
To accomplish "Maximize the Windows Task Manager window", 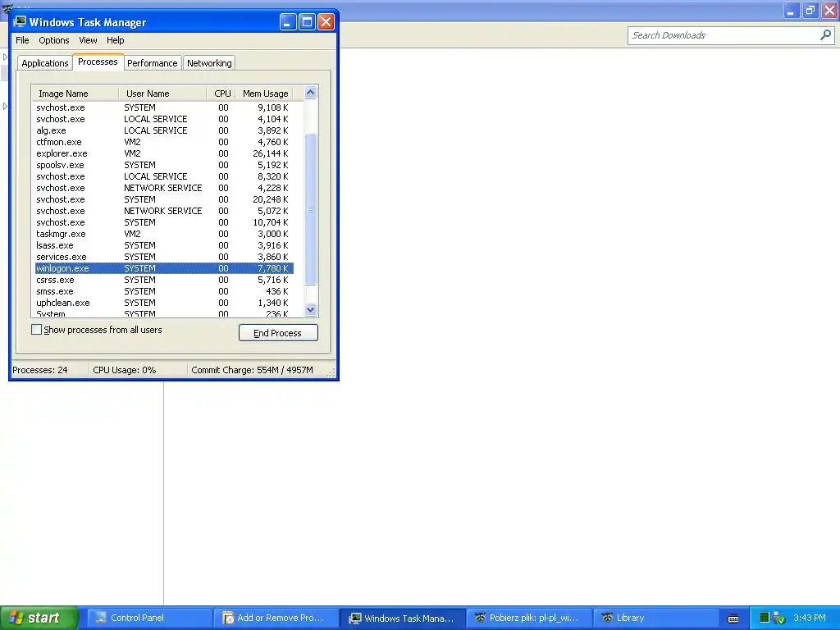I will [x=307, y=22].
